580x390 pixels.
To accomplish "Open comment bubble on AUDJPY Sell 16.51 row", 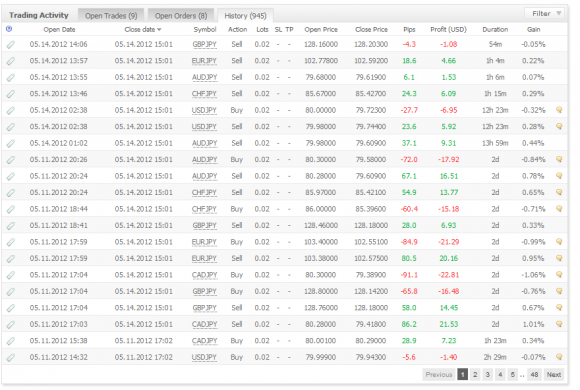I will coord(559,176).
